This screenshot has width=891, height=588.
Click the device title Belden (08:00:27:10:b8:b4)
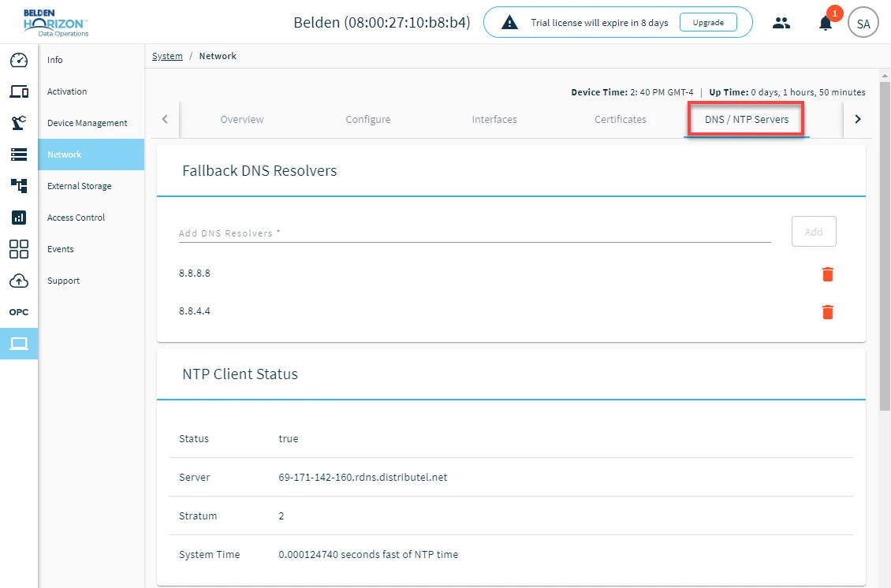click(382, 23)
